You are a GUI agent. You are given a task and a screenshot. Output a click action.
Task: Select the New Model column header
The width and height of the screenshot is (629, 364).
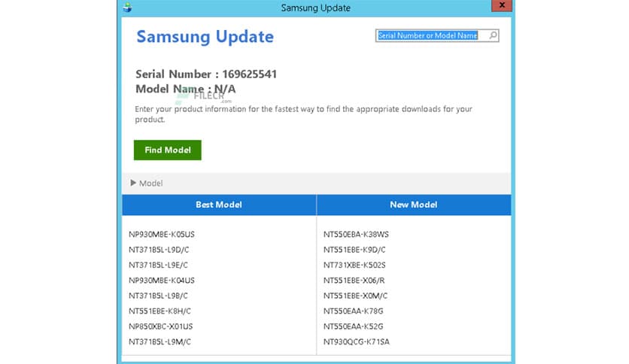(x=414, y=205)
